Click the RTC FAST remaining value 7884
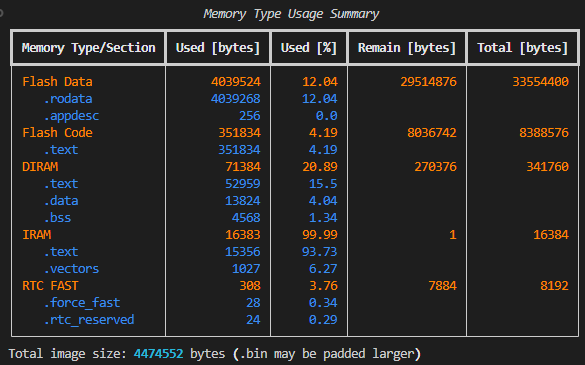The width and height of the screenshot is (585, 365). pos(442,286)
